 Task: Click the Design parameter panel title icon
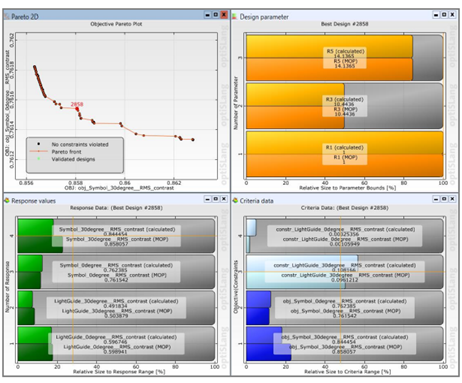tap(235, 16)
